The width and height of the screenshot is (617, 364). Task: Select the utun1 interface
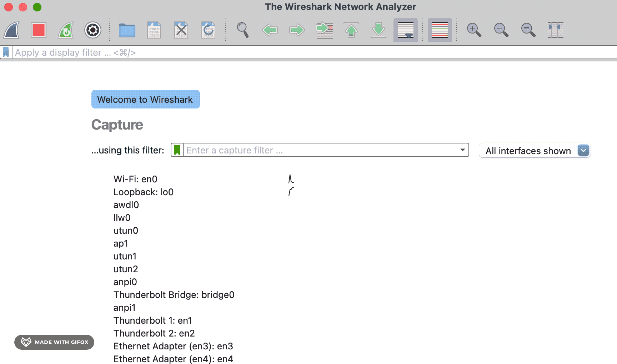[125, 256]
